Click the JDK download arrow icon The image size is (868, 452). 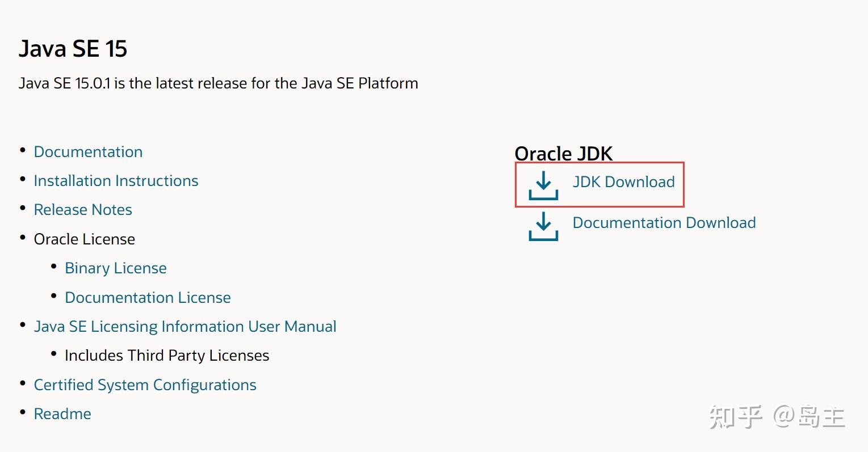click(543, 184)
